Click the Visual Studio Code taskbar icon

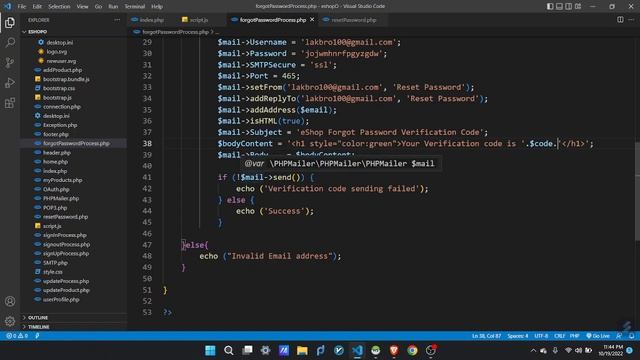357,350
